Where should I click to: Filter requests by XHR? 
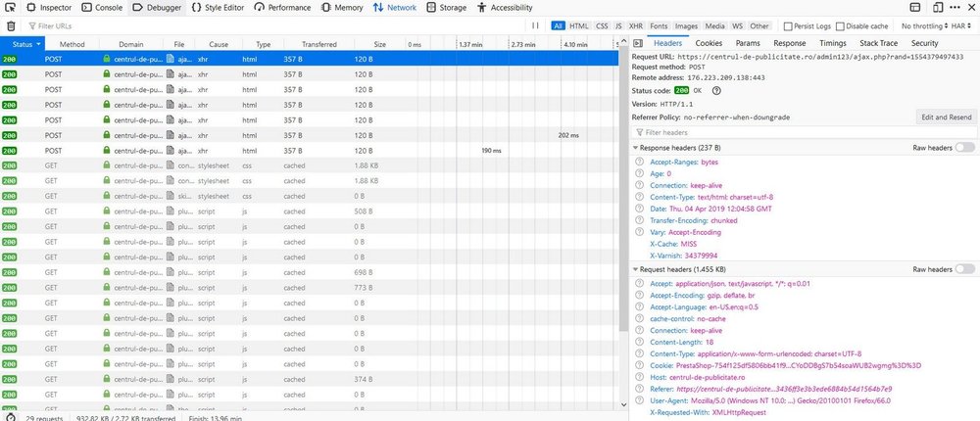pos(636,26)
